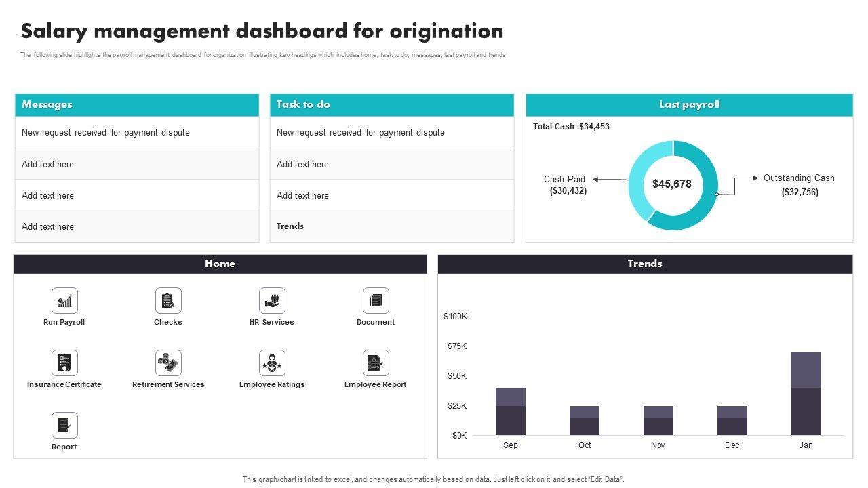868x488 pixels.
Task: Select the subtitle description below the title
Action: [263, 55]
